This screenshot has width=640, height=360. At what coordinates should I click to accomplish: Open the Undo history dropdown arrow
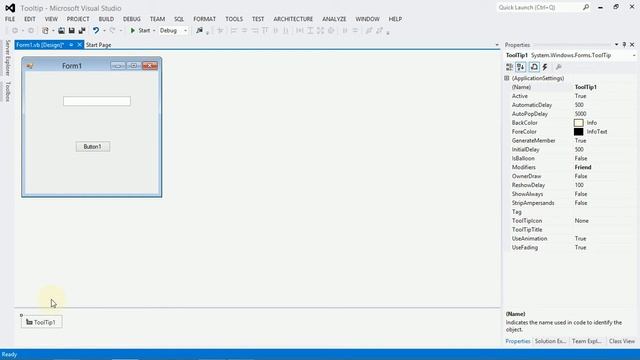pyautogui.click(x=104, y=31)
